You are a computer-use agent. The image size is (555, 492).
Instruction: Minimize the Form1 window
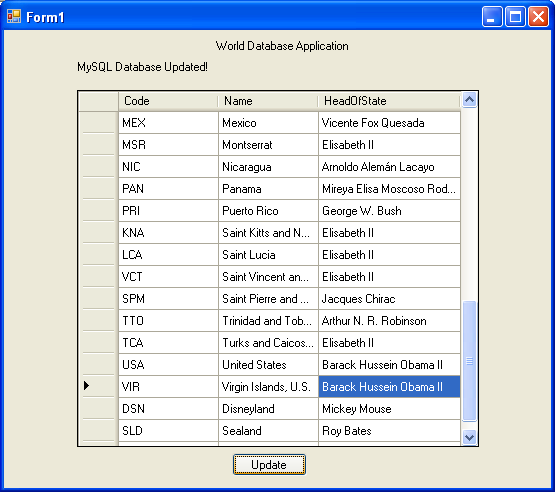click(x=492, y=17)
